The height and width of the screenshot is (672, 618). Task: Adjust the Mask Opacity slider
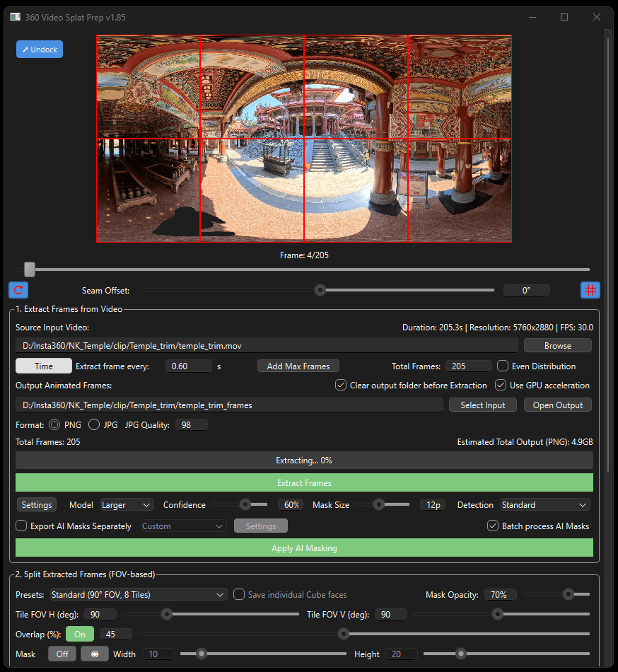569,594
